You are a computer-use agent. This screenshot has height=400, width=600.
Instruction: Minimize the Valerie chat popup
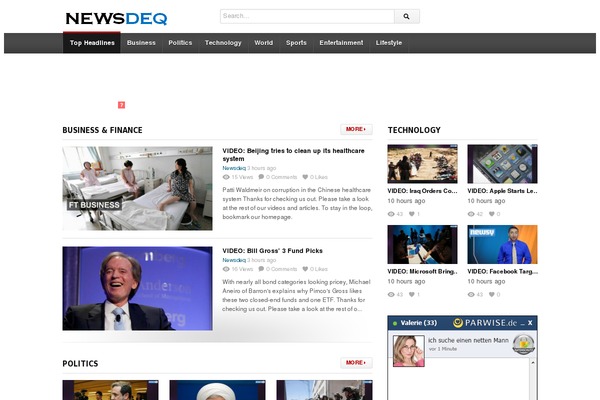pyautogui.click(x=522, y=324)
